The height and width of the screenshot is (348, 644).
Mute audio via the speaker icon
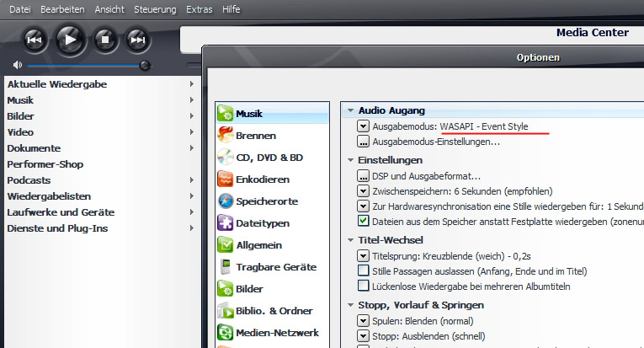(x=17, y=65)
